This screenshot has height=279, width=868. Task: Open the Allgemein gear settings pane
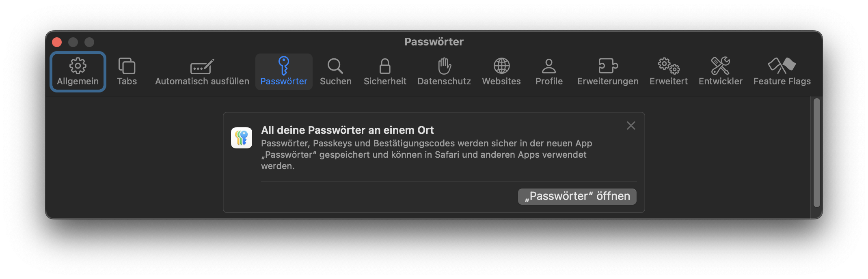pos(78,72)
